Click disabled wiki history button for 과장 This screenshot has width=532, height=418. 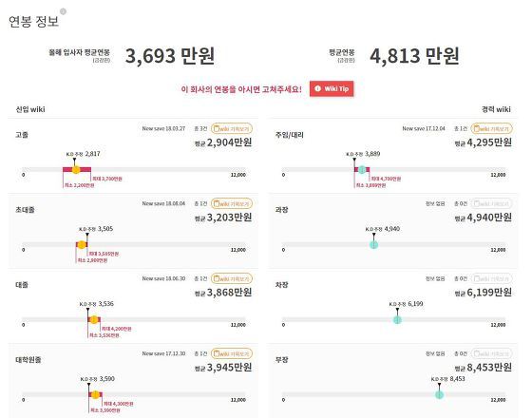click(492, 204)
